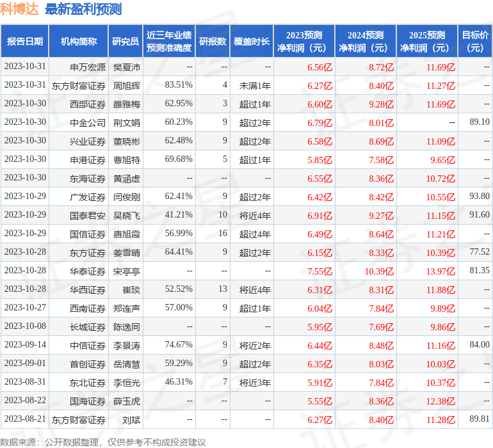Viewport: 493px width, 448px height.
Task: Click analyst name 刘斌
Action: click(131, 419)
